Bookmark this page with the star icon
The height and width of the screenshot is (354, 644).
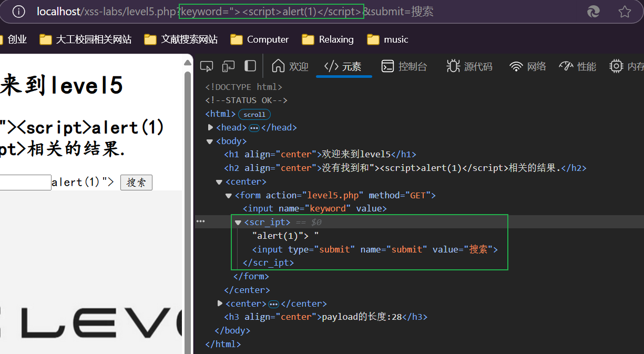point(625,12)
